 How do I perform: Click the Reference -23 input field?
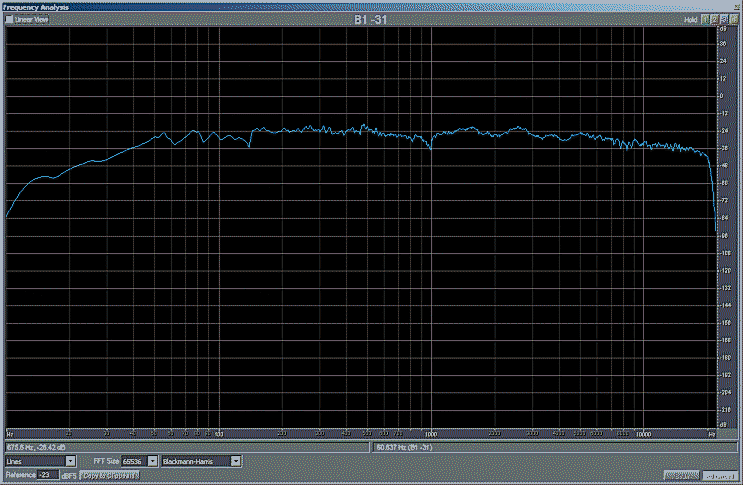point(48,475)
